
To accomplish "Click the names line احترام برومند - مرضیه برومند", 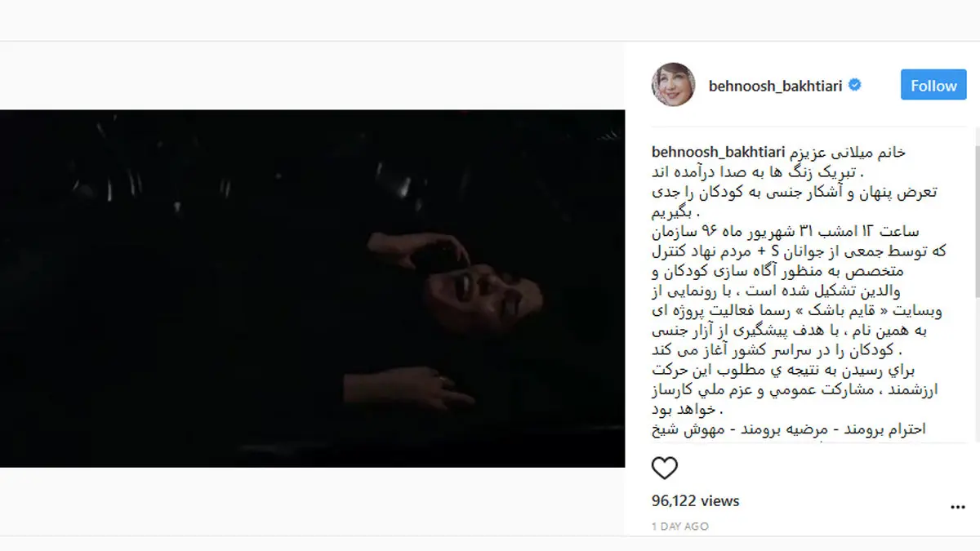I will pos(789,429).
